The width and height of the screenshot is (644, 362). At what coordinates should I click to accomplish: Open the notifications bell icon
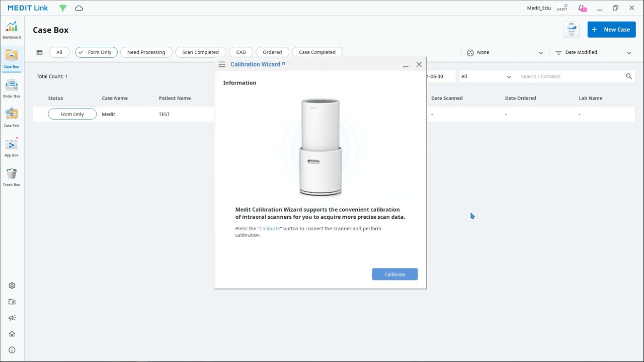[582, 8]
